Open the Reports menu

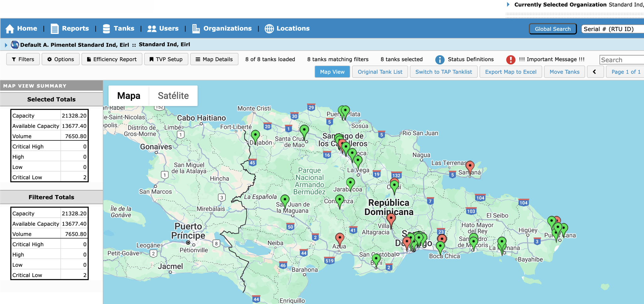tap(75, 29)
